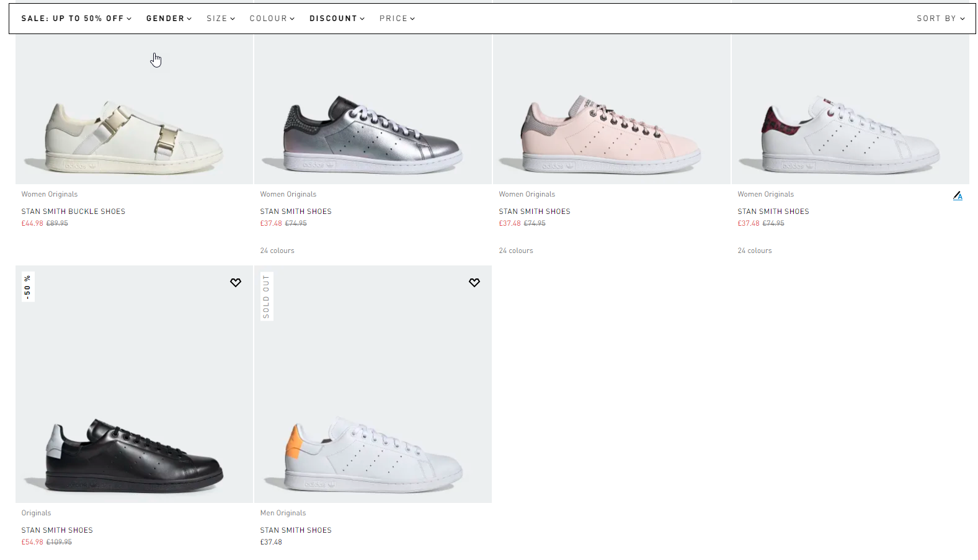Screen dimensions: 978x560
Task: Add black Stan Smith to wishlist heart
Action: pyautogui.click(x=236, y=283)
